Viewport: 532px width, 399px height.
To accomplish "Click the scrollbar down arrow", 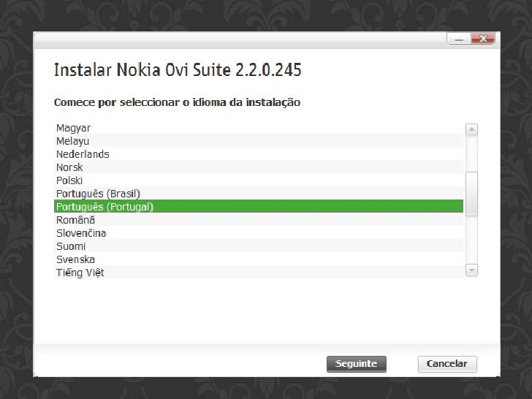I will click(x=471, y=270).
